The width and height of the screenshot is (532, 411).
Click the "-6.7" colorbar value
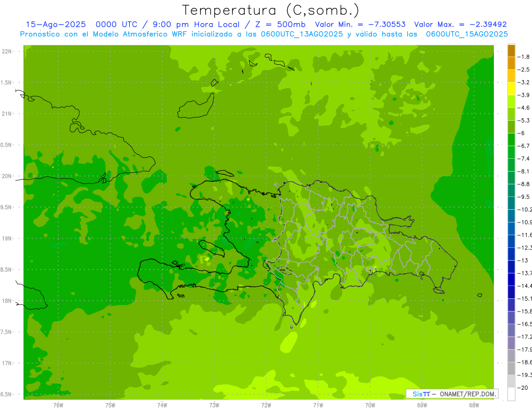coord(524,146)
